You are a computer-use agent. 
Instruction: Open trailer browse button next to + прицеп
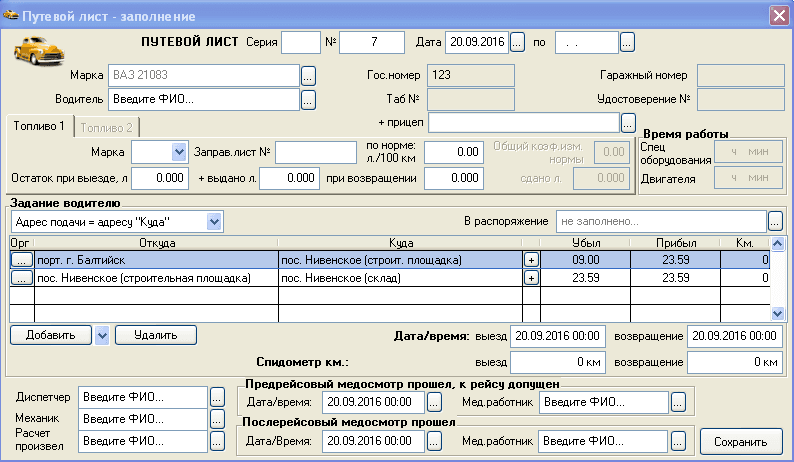tap(628, 123)
